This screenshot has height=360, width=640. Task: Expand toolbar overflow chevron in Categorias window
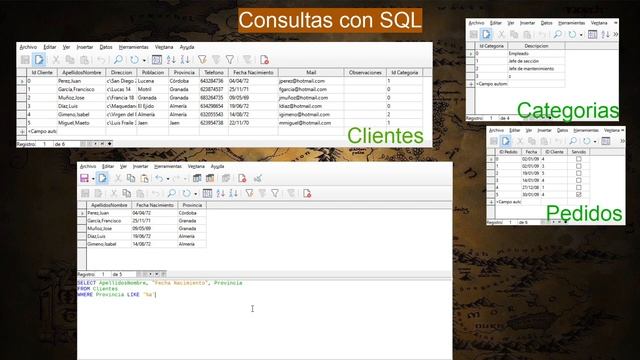pyautogui.click(x=616, y=35)
